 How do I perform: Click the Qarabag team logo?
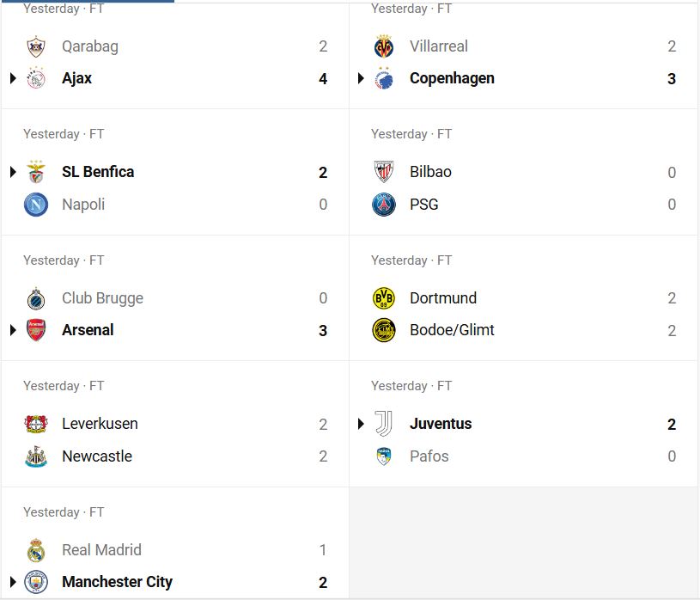pyautogui.click(x=36, y=46)
